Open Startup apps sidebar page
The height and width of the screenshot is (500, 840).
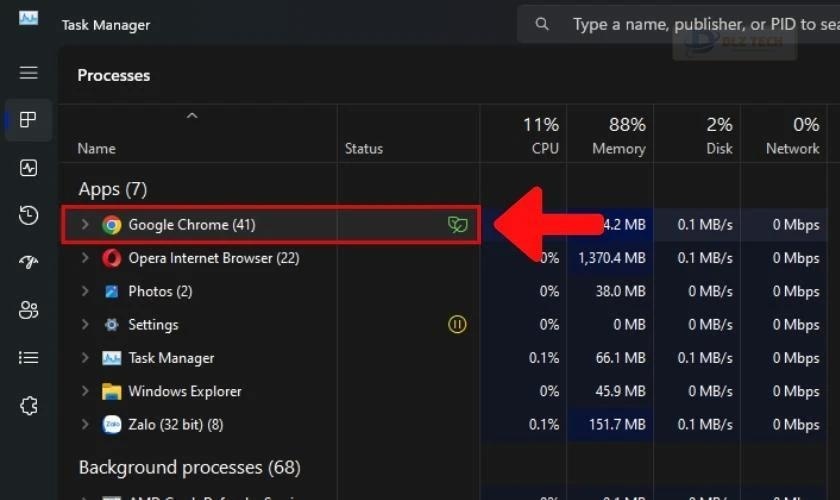pyautogui.click(x=28, y=262)
